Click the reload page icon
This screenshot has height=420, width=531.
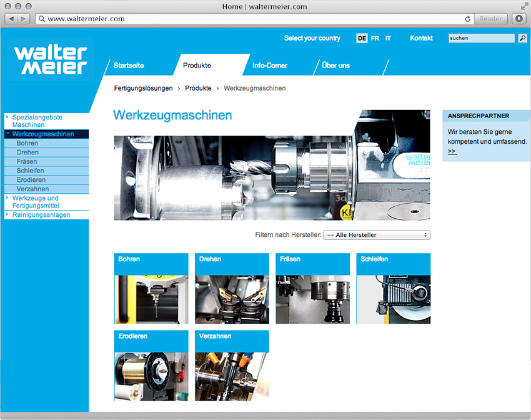(x=468, y=19)
